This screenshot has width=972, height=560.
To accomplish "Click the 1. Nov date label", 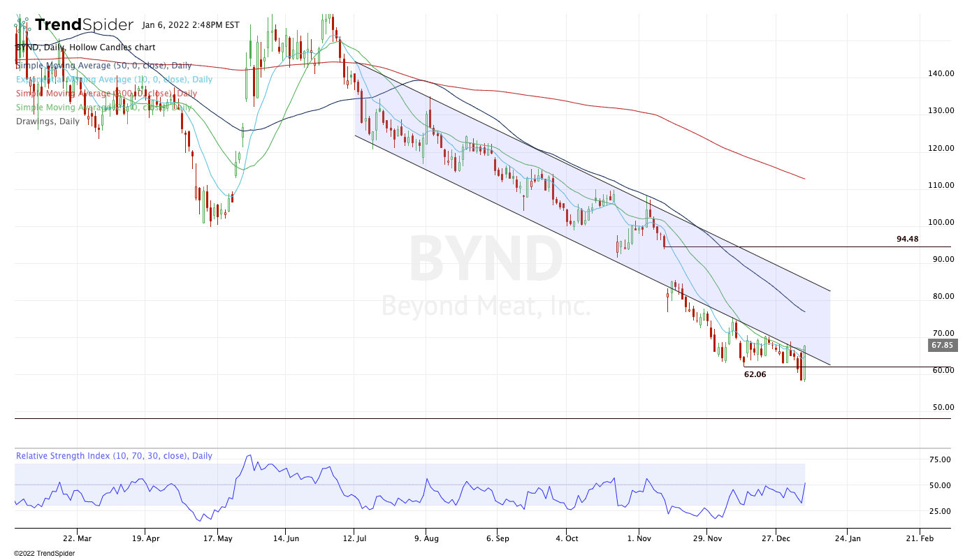I will click(x=639, y=538).
